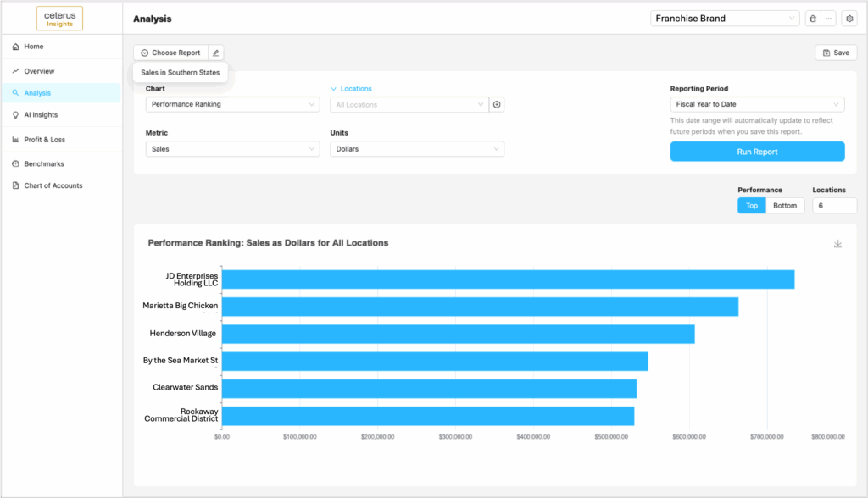868x498 pixels.
Task: Open AI Insights in the sidebar
Action: point(41,114)
